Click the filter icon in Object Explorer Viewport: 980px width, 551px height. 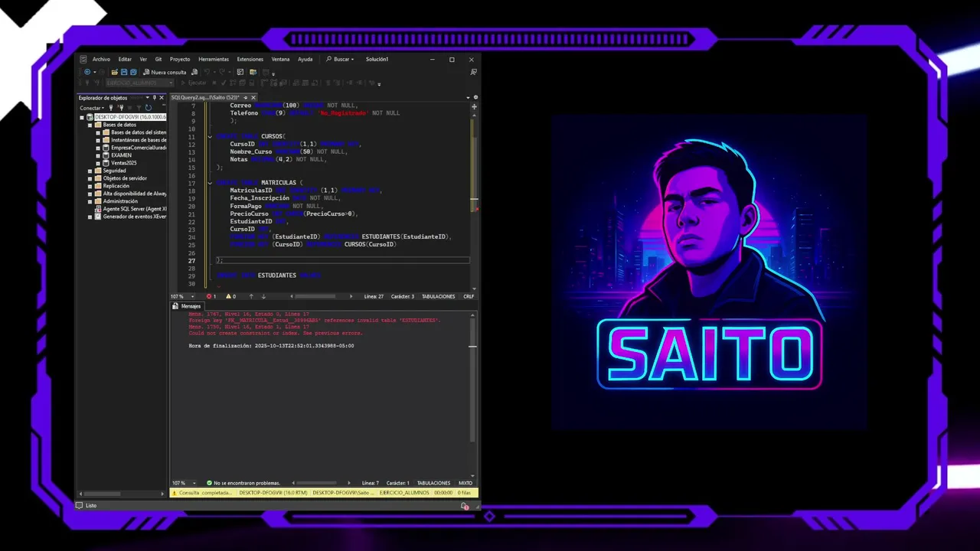pos(139,108)
